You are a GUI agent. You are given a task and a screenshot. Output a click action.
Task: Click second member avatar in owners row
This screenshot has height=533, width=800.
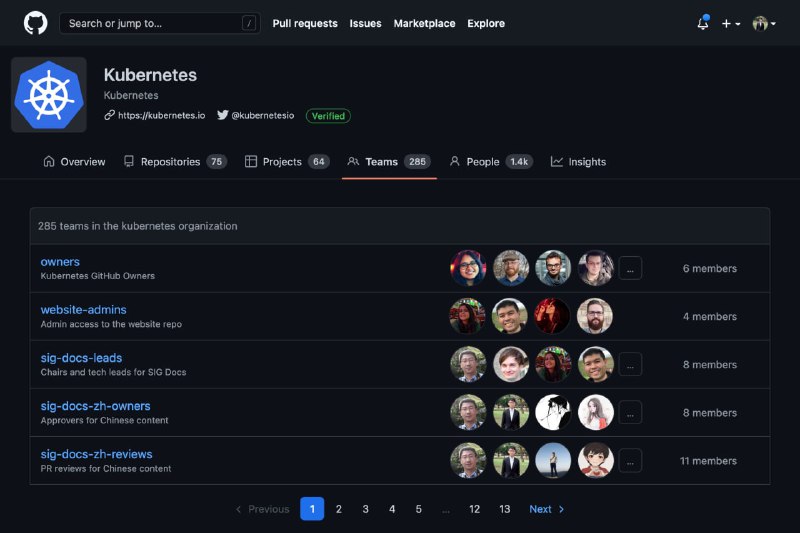(x=511, y=268)
